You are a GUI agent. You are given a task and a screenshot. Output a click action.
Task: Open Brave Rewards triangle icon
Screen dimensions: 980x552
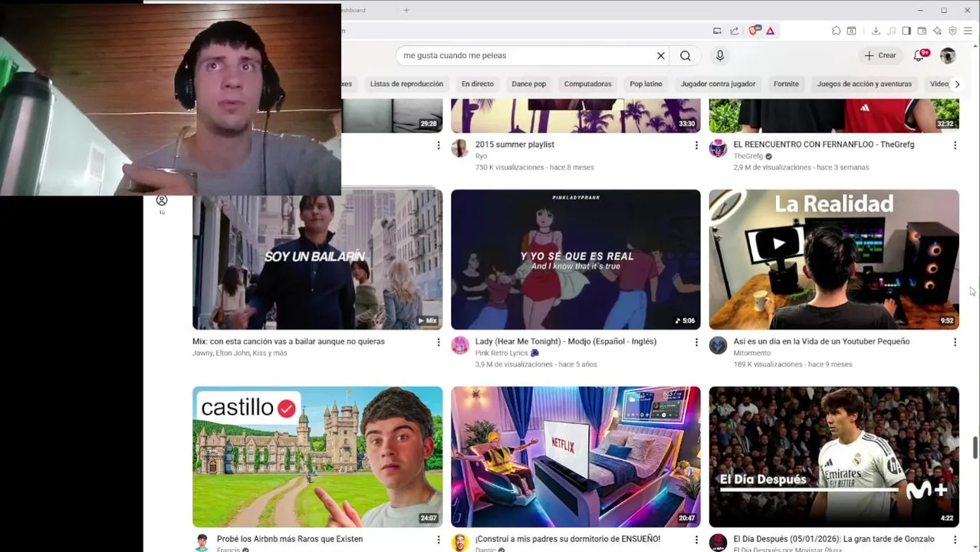[x=770, y=31]
